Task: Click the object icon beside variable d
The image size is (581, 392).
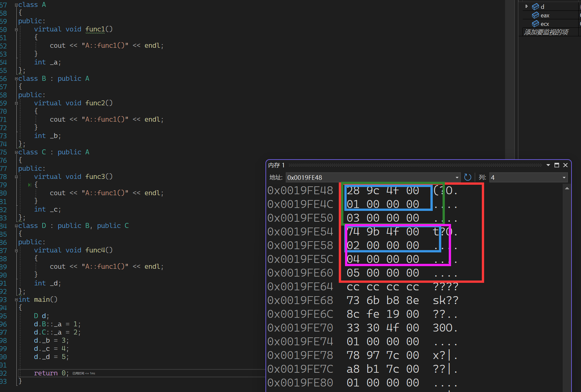Action: [536, 7]
